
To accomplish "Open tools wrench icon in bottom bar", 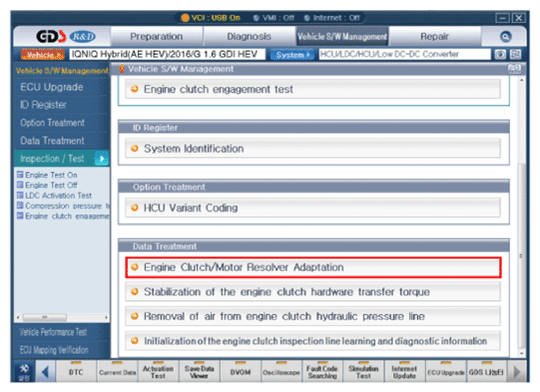I will tap(24, 371).
